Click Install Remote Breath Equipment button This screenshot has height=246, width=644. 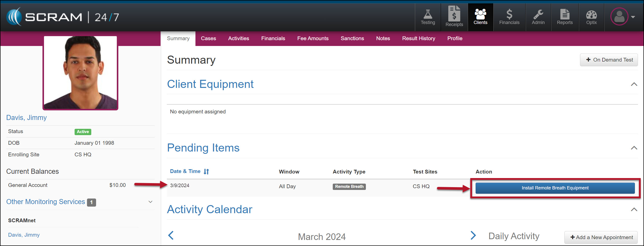[x=555, y=188]
